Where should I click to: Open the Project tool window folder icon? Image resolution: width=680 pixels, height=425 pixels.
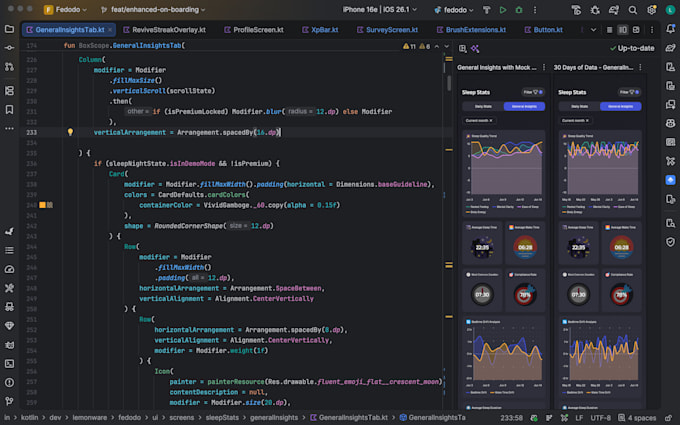[x=9, y=29]
